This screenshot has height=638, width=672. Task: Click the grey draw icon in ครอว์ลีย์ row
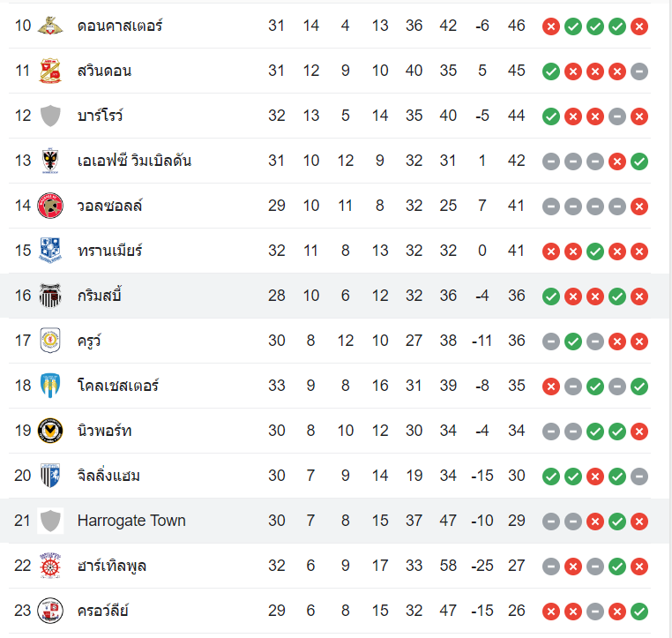point(595,611)
